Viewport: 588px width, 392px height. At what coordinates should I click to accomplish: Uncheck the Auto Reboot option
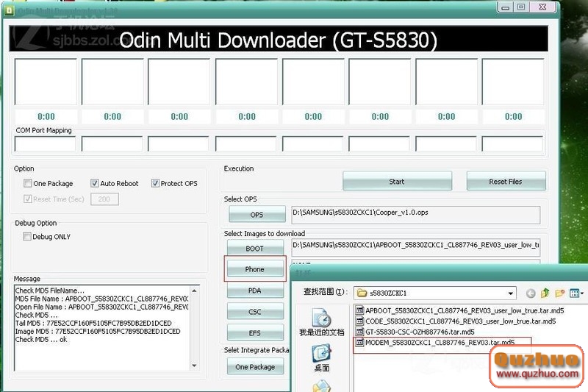(95, 183)
